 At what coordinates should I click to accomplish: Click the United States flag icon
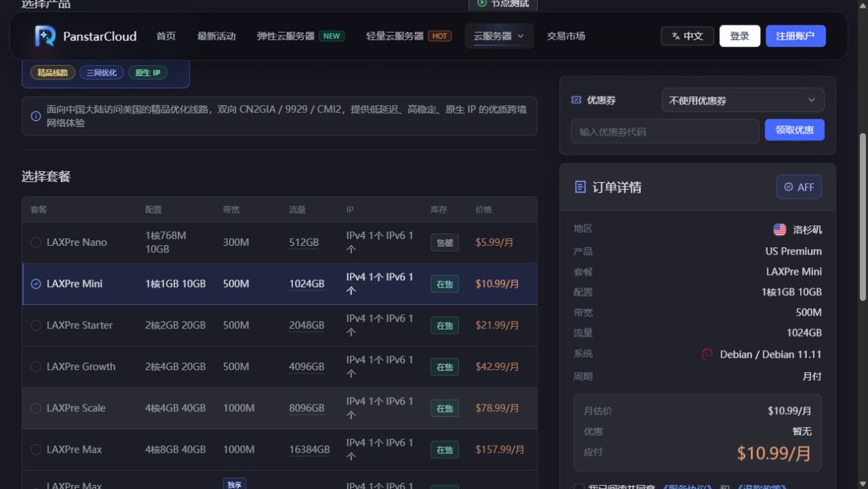[x=779, y=229]
